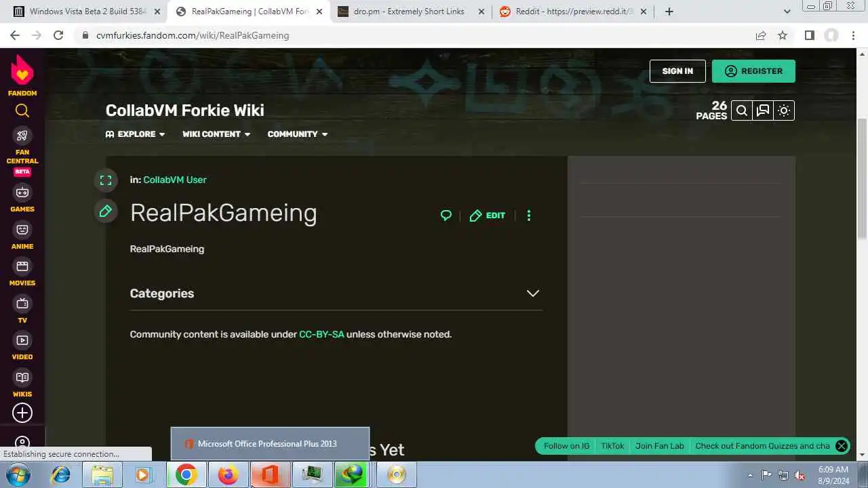Expand the Explore menu
This screenshot has width=868, height=488.
click(x=136, y=134)
